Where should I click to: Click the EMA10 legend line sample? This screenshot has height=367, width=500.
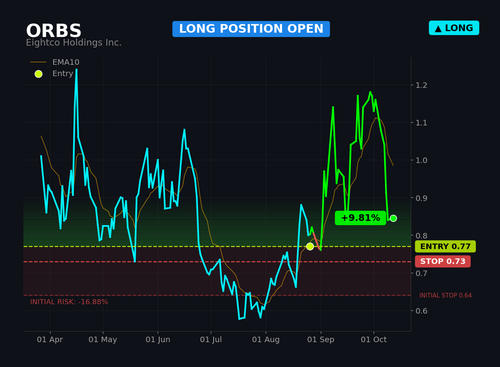click(38, 62)
